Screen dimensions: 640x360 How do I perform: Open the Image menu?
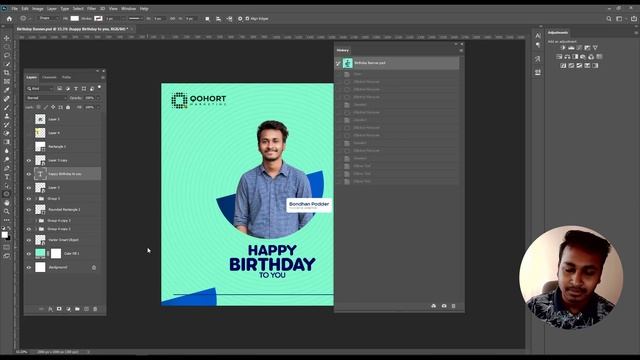coord(38,9)
